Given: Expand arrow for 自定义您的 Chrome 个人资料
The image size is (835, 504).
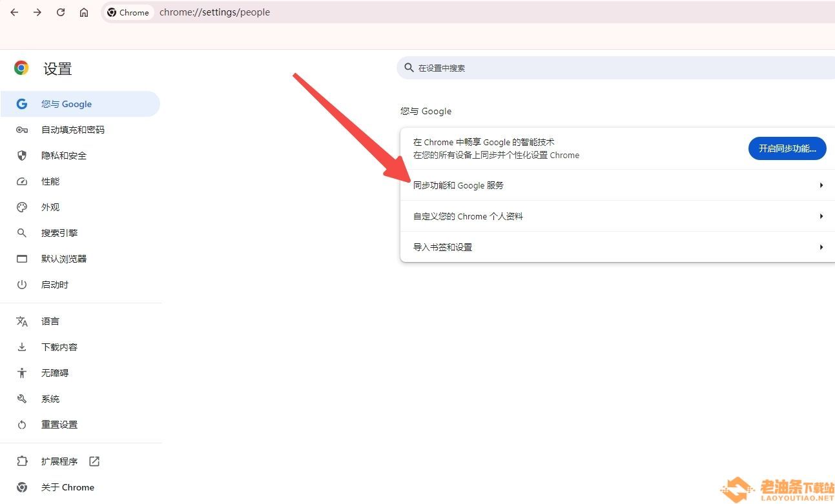Looking at the screenshot, I should (821, 216).
